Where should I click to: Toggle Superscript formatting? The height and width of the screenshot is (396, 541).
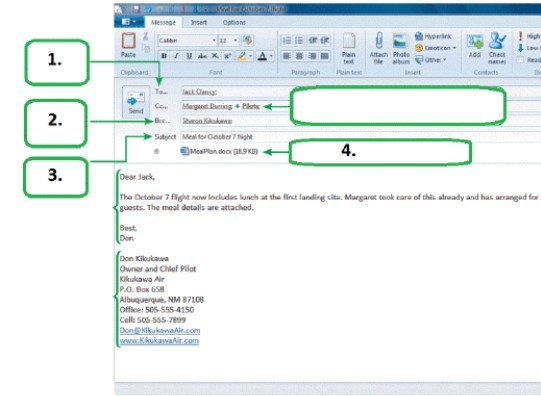coord(227,56)
